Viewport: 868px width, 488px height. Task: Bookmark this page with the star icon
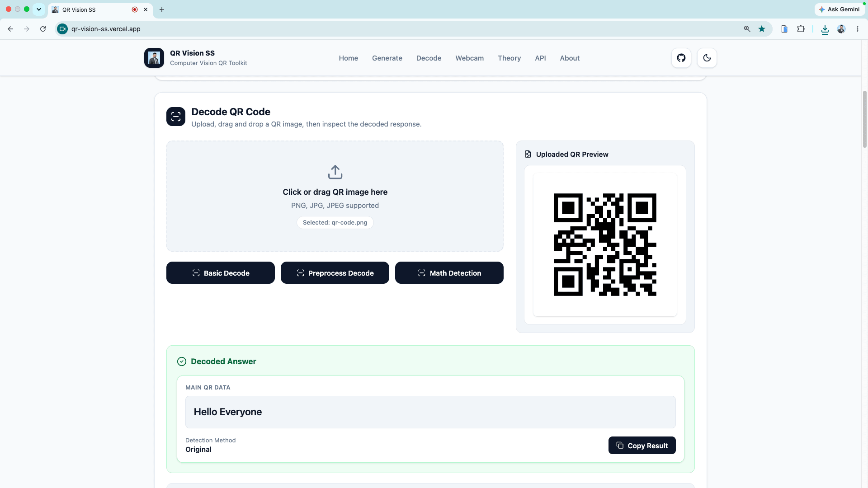coord(762,29)
